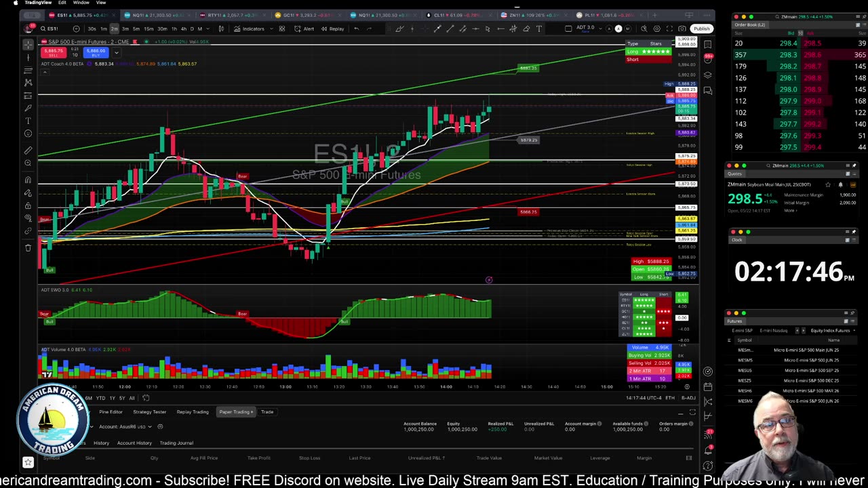Select the 5Y date range

pyautogui.click(x=122, y=398)
